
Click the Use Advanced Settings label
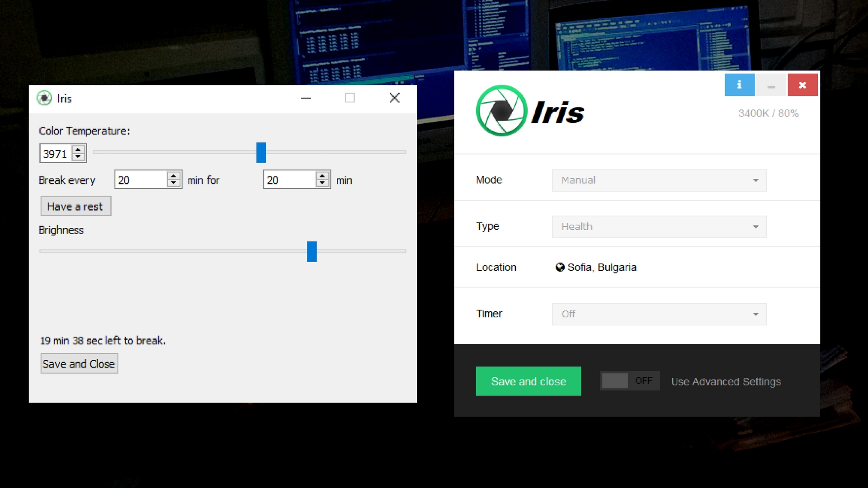[726, 382]
